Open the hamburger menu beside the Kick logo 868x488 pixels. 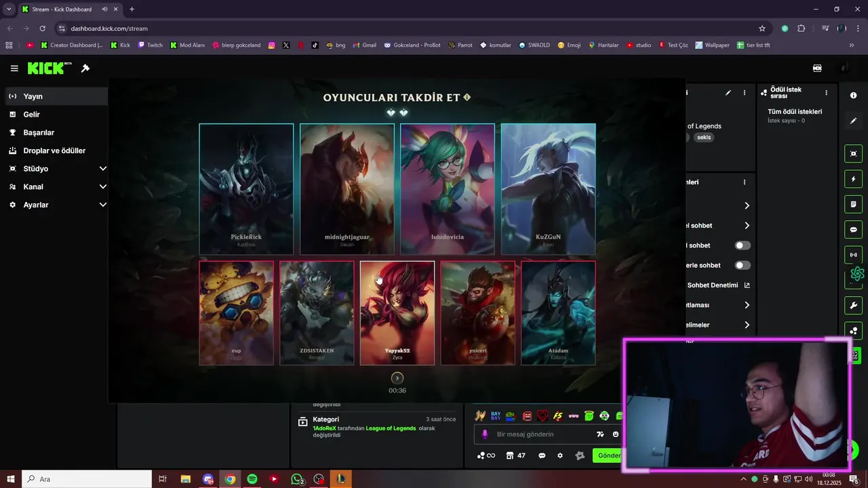tap(14, 68)
